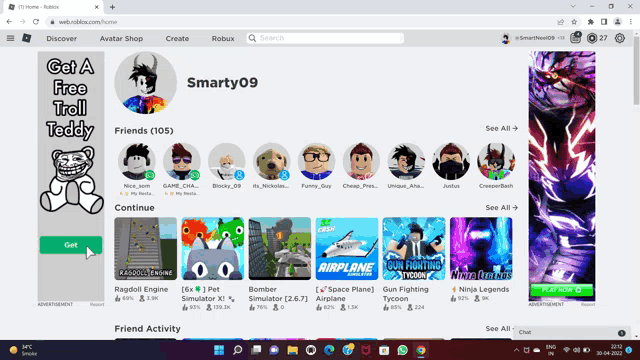Click the share page icon in address bar

tap(561, 22)
